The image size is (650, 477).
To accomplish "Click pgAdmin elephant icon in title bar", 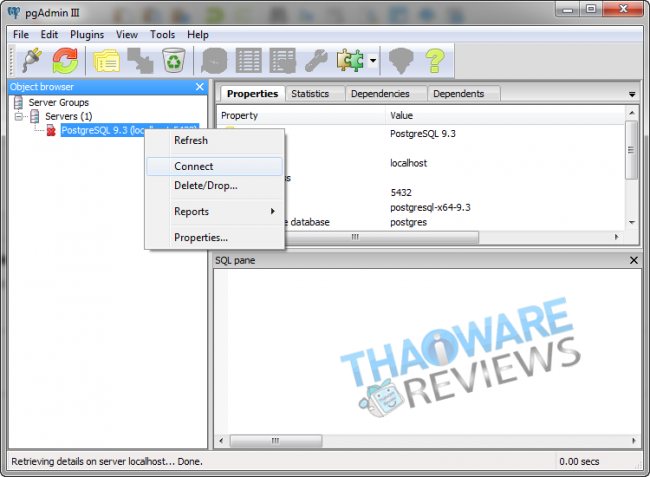I will click(x=14, y=12).
